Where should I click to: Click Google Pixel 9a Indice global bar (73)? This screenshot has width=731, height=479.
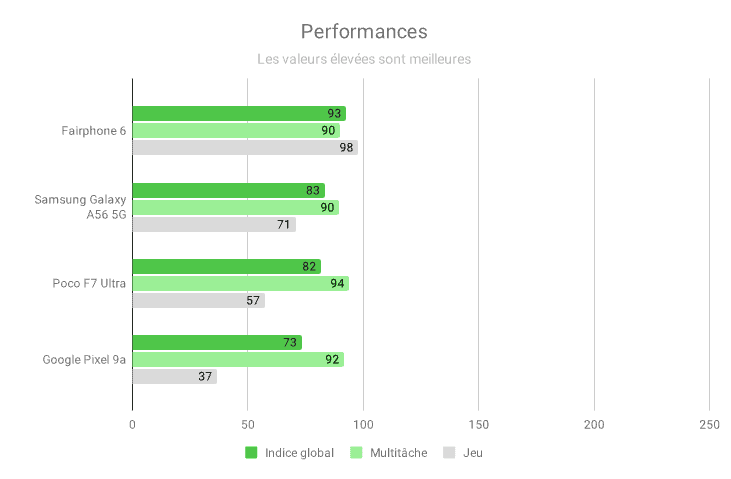pyautogui.click(x=216, y=343)
